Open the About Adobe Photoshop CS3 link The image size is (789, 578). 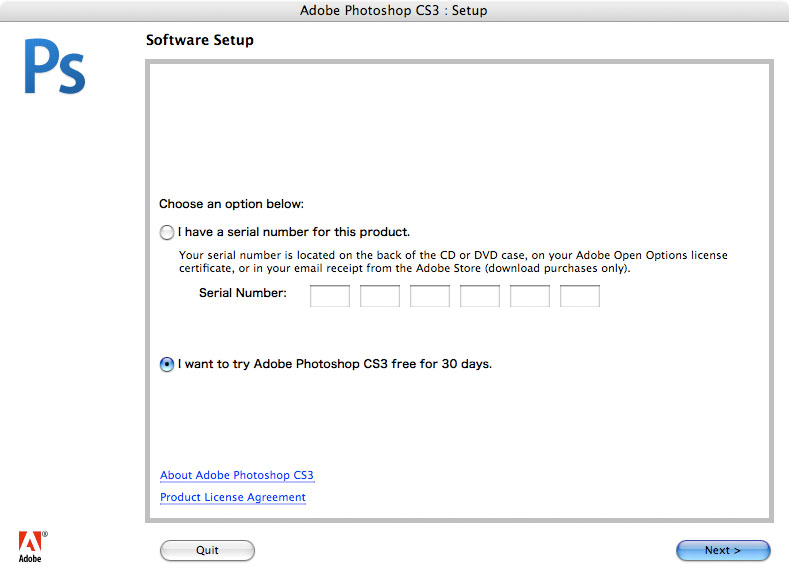tap(237, 475)
